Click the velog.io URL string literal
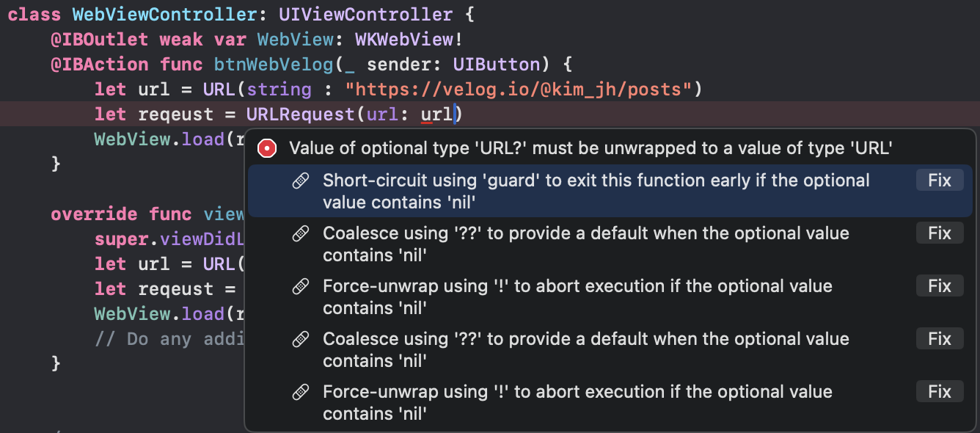The image size is (980, 433). [519, 90]
